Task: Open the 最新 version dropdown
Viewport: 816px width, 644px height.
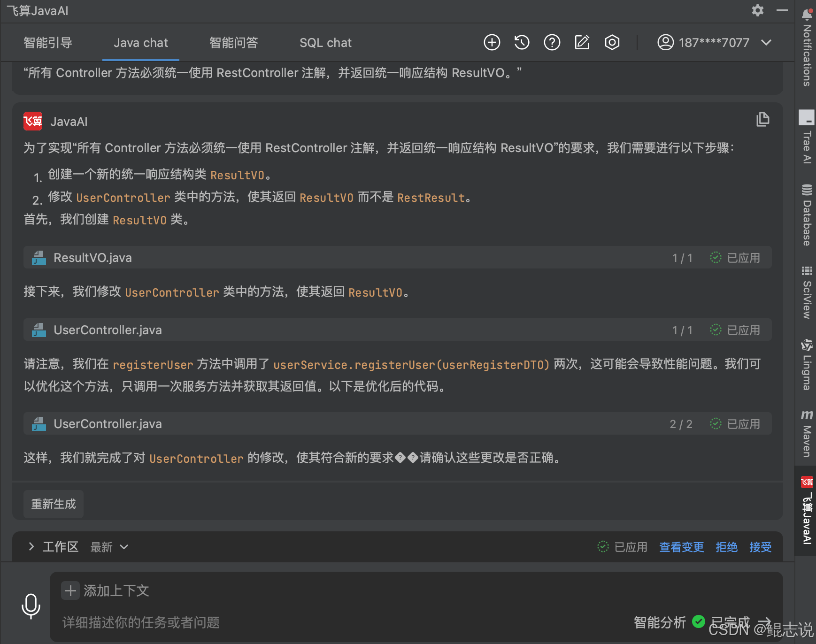Action: 109,547
